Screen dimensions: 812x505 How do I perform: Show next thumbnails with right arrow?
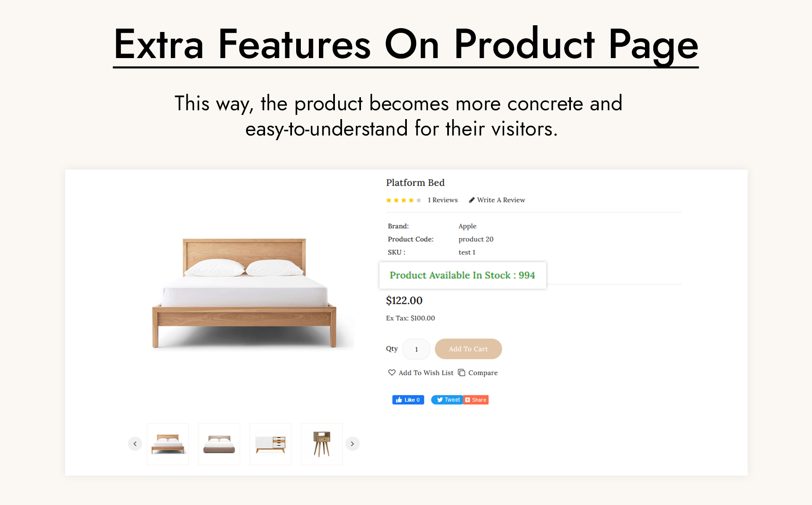coord(353,444)
